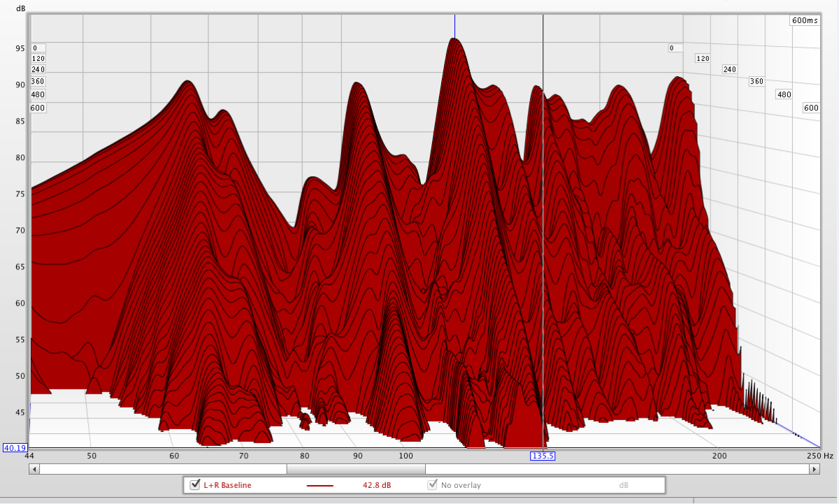Click the 600ms time range label
The height and width of the screenshot is (504, 839).
click(804, 20)
